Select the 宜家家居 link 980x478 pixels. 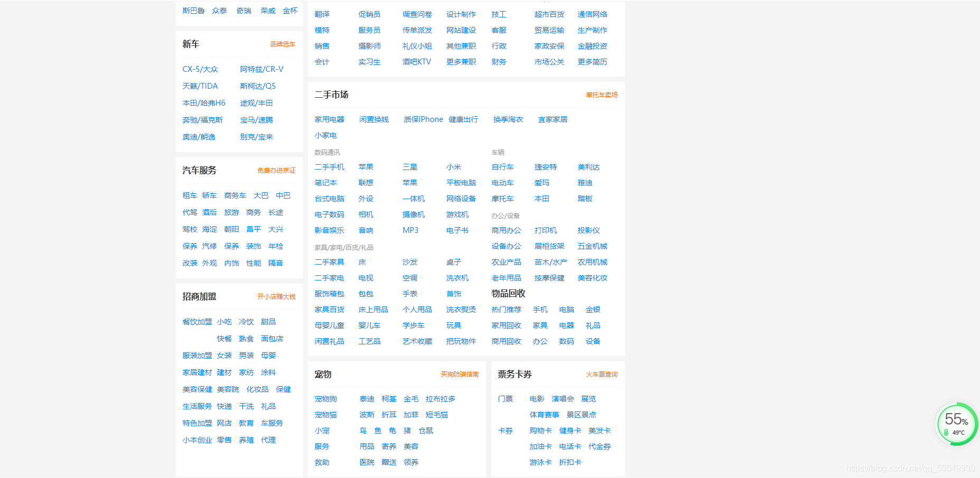point(553,119)
